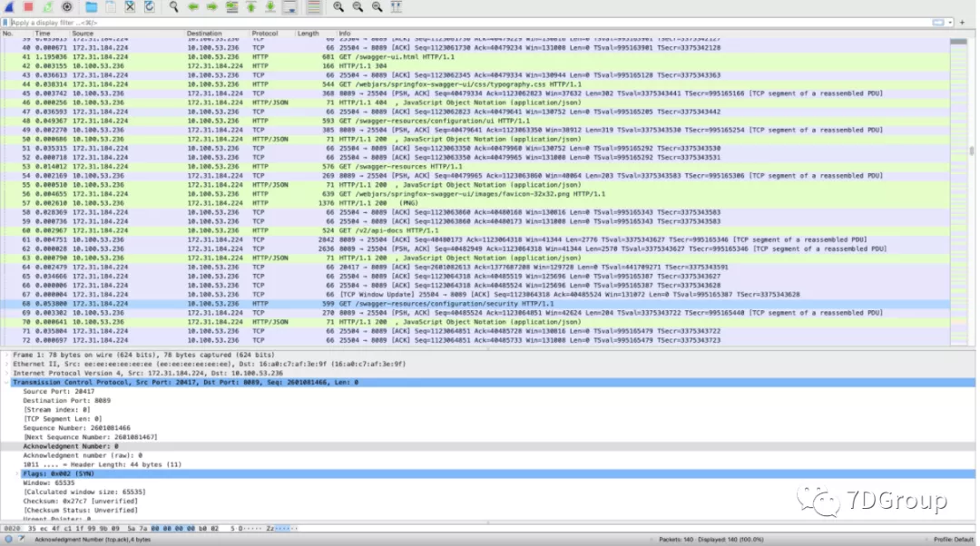This screenshot has height=546, width=980.
Task: Go forward in packet history arrow
Action: point(212,7)
